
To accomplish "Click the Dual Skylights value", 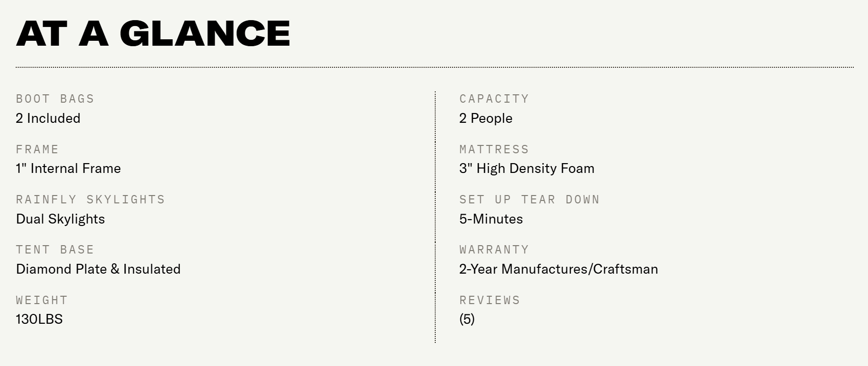I will [x=60, y=219].
